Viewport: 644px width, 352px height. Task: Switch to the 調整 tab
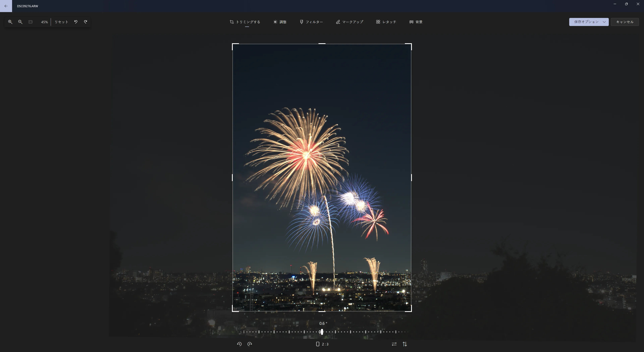(280, 22)
